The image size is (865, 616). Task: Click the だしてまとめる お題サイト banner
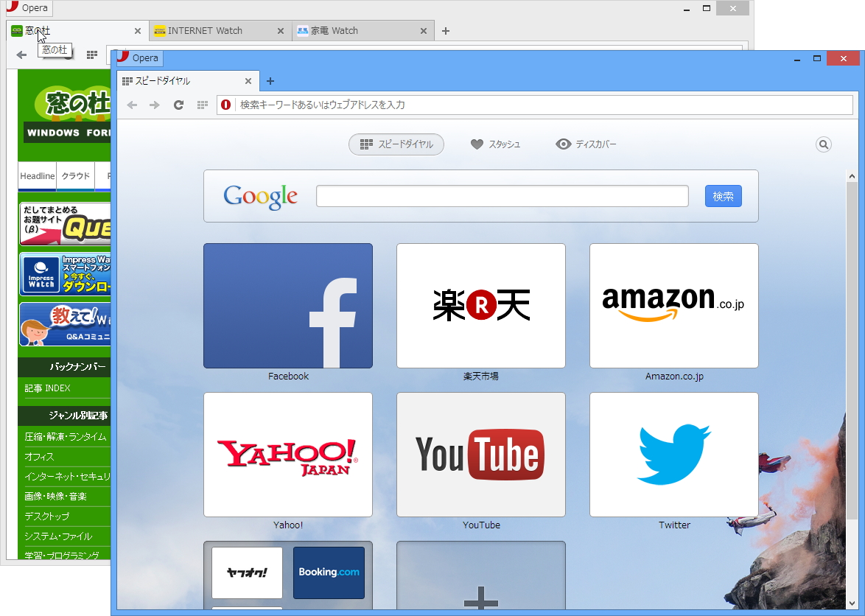coord(65,224)
